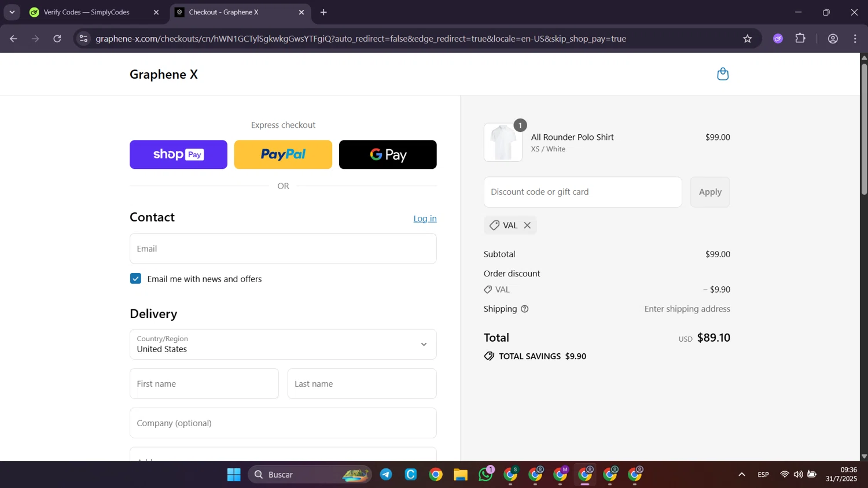Image resolution: width=868 pixels, height=488 pixels.
Task: Pay with PayPal
Action: [283, 154]
